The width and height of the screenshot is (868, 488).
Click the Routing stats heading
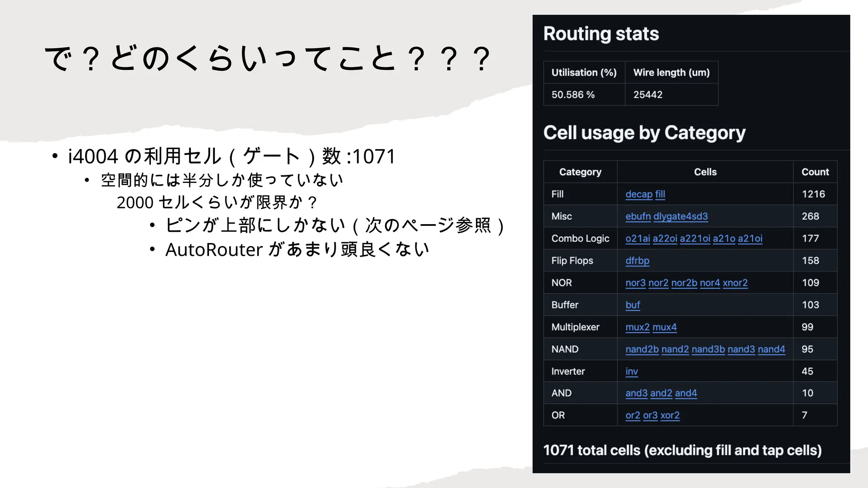point(601,34)
